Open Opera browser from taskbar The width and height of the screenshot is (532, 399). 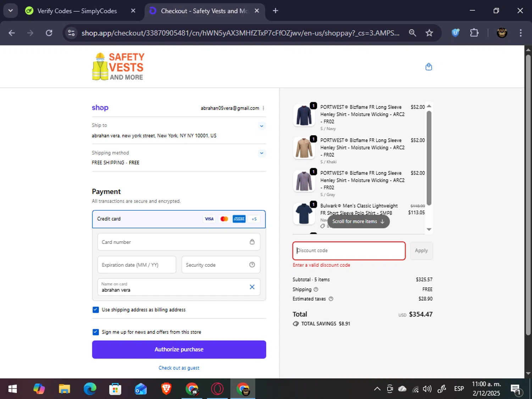[x=217, y=389]
